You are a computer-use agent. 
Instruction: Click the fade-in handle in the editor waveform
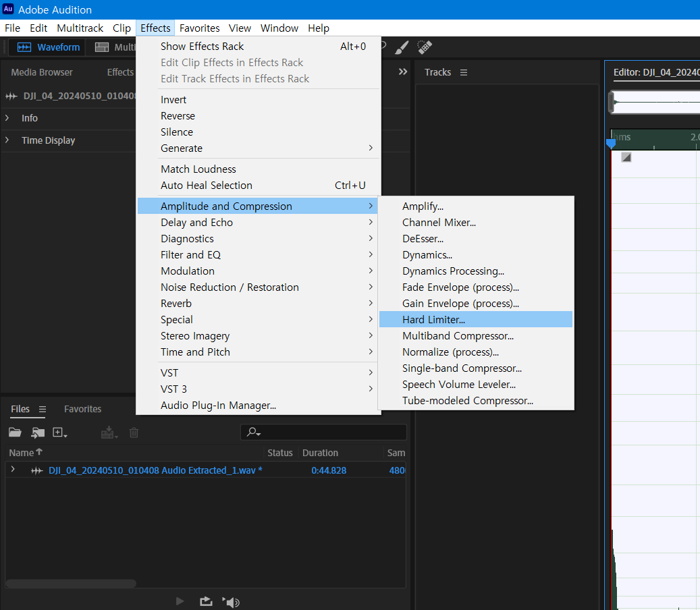[626, 157]
